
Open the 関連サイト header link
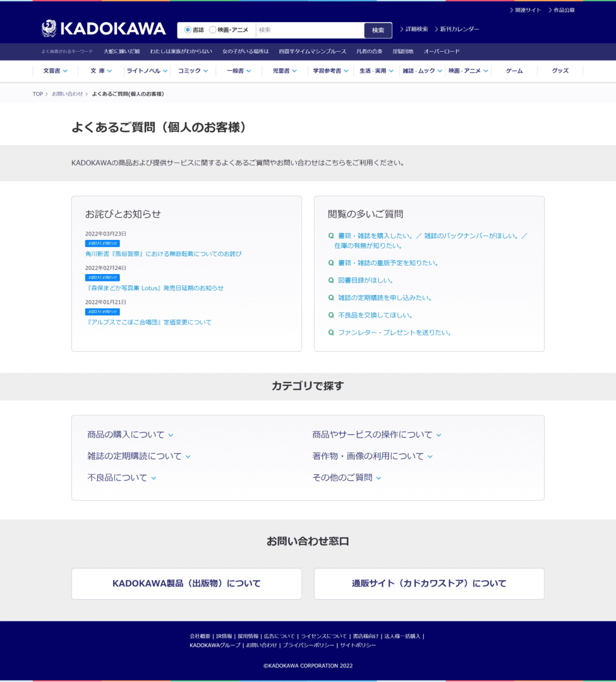[525, 10]
